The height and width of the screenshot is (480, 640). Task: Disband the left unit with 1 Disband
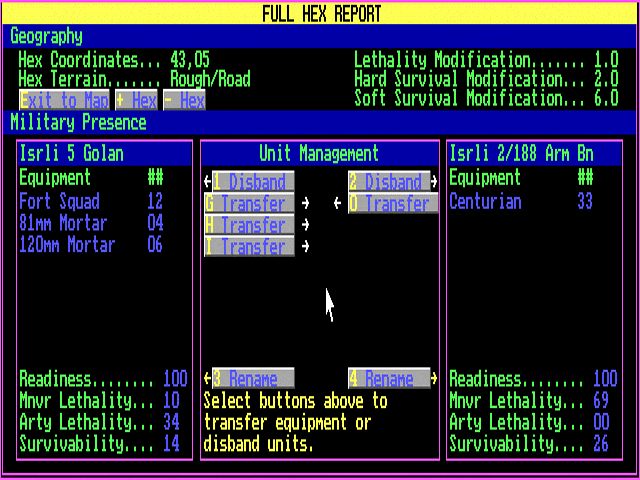tap(249, 182)
